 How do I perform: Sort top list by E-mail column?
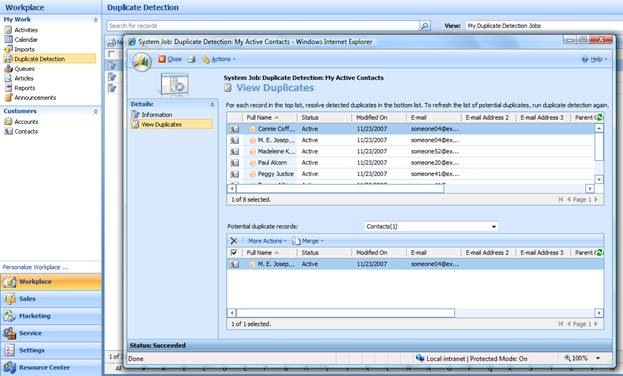[x=434, y=118]
